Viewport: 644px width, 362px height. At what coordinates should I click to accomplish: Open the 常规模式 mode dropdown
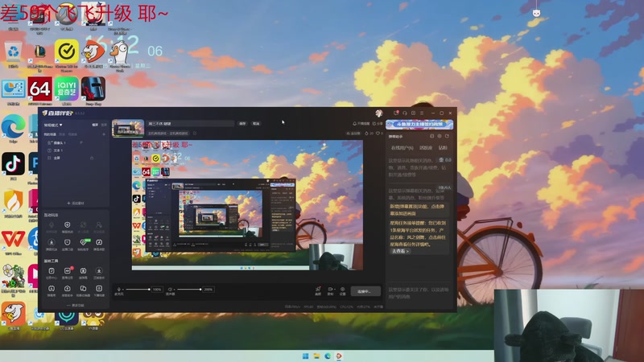53,125
